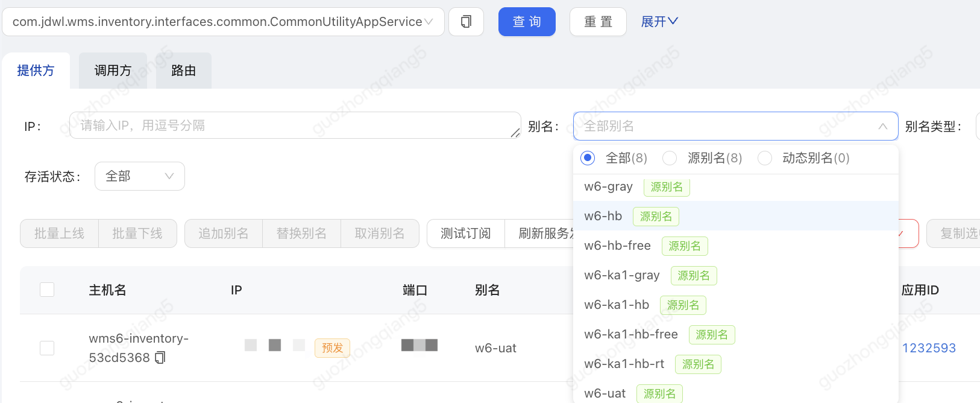Copy hostname wms6-inventory-53cd5368 using copy icon
The height and width of the screenshot is (403, 980).
(160, 358)
